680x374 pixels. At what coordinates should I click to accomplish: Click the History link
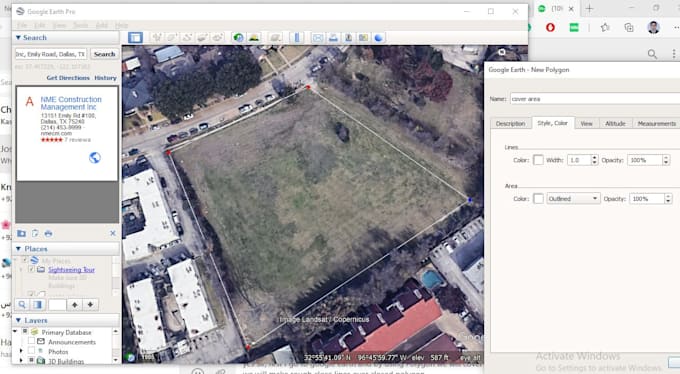(105, 78)
